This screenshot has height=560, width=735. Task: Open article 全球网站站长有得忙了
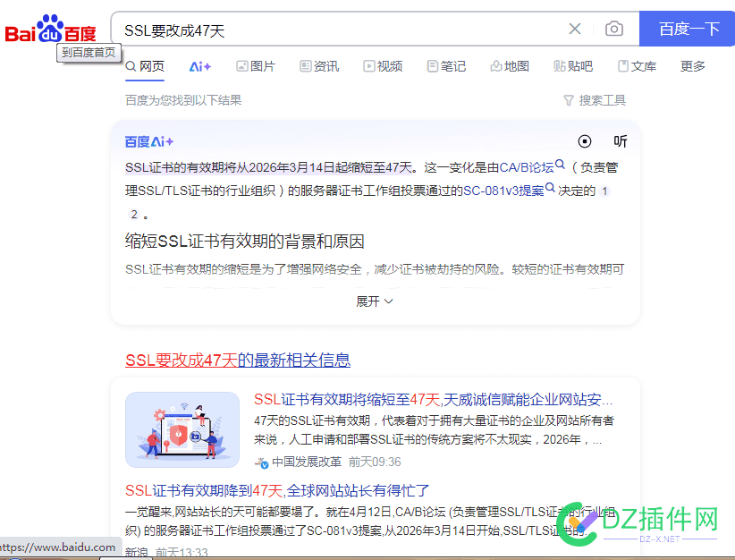coord(277,490)
